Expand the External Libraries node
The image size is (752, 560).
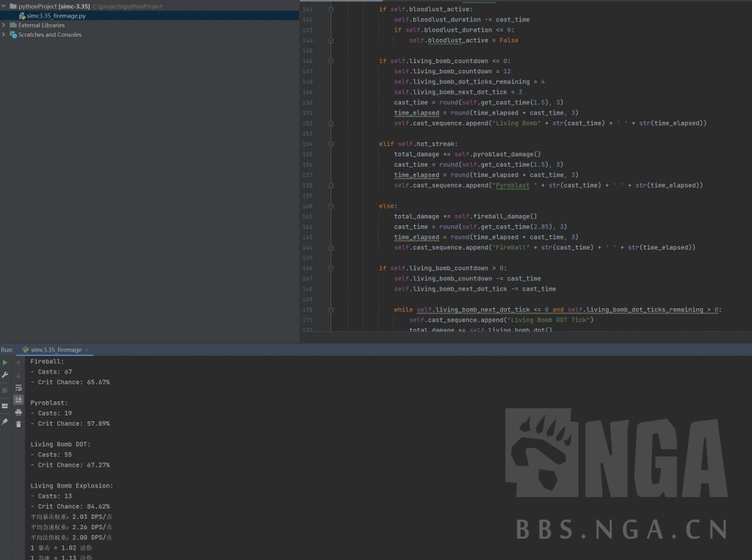4,25
